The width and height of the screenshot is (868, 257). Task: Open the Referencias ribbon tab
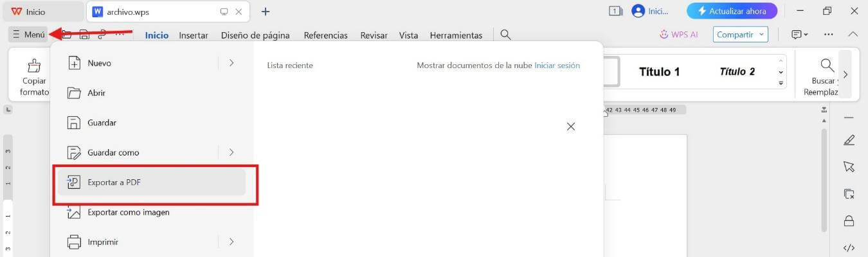click(x=325, y=35)
